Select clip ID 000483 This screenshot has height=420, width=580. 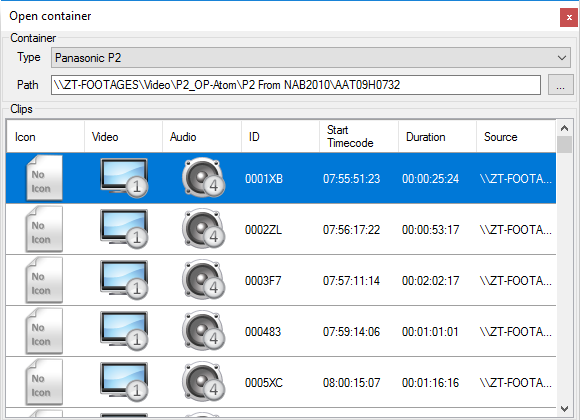(263, 332)
